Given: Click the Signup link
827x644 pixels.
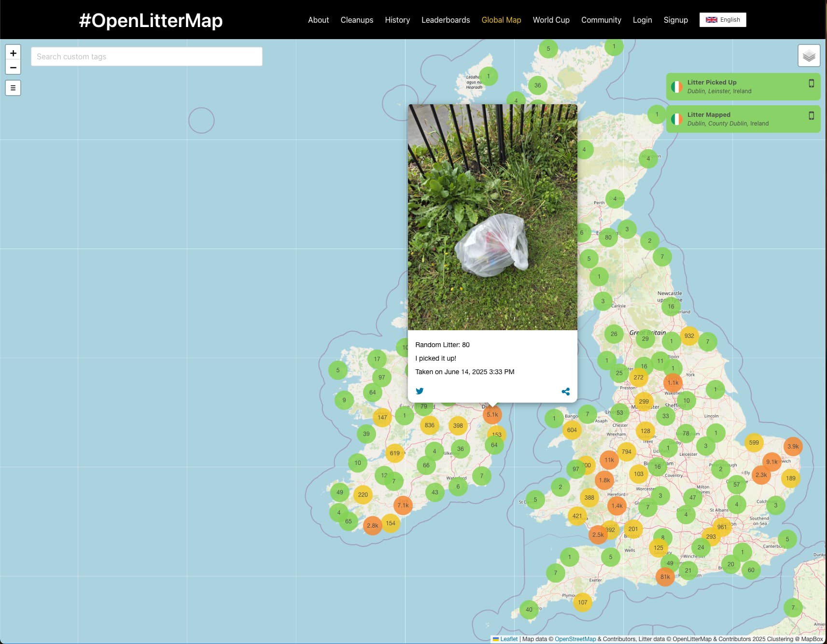Looking at the screenshot, I should tap(675, 20).
